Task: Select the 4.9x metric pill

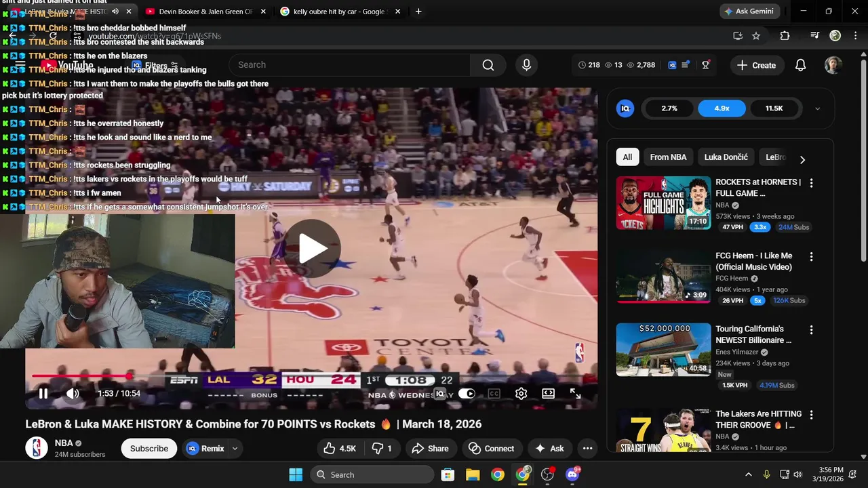Action: 722,108
